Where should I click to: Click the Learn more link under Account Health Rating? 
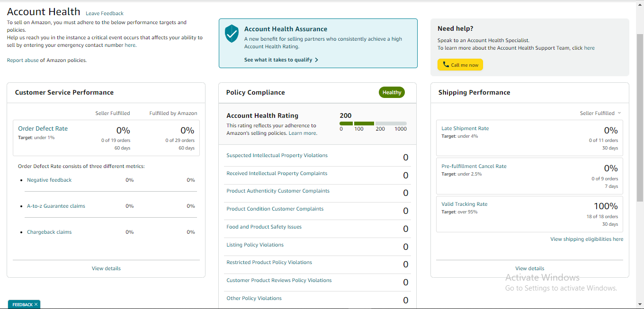[302, 133]
